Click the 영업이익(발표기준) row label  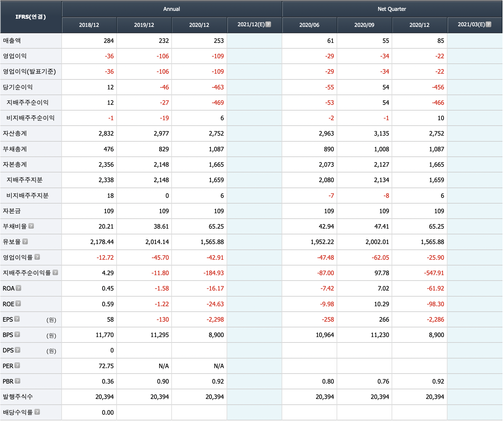point(29,72)
